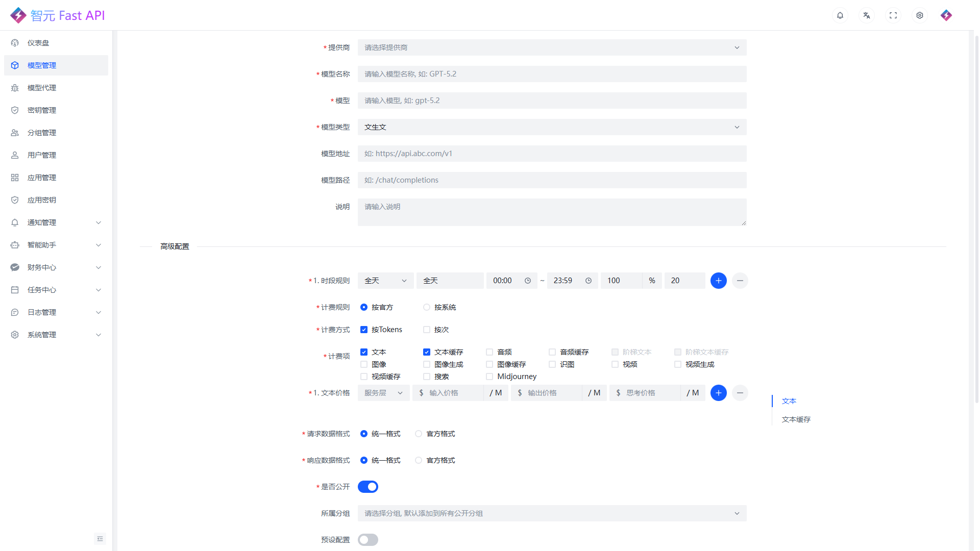
Task: Open the language translation icon
Action: tap(866, 15)
